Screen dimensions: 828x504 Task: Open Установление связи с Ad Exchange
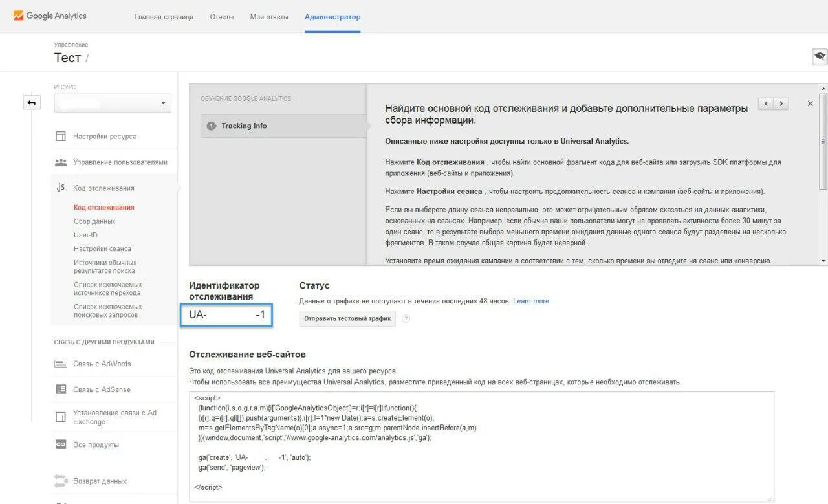click(114, 417)
